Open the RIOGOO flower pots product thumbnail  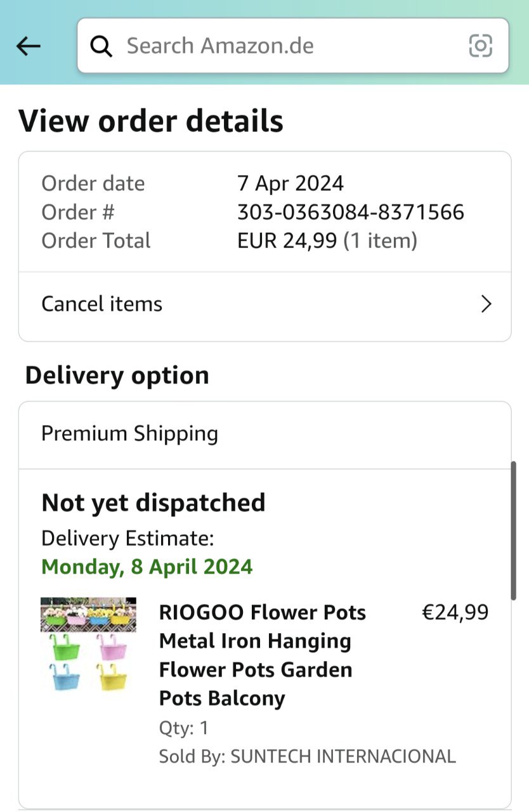(88, 645)
